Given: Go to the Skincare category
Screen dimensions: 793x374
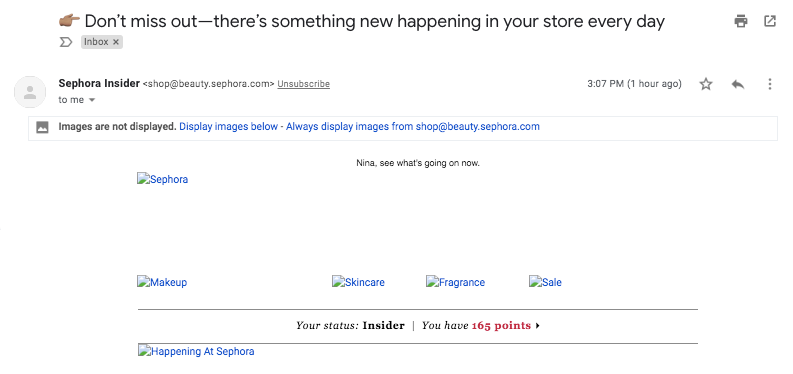Looking at the screenshot, I should pyautogui.click(x=358, y=282).
